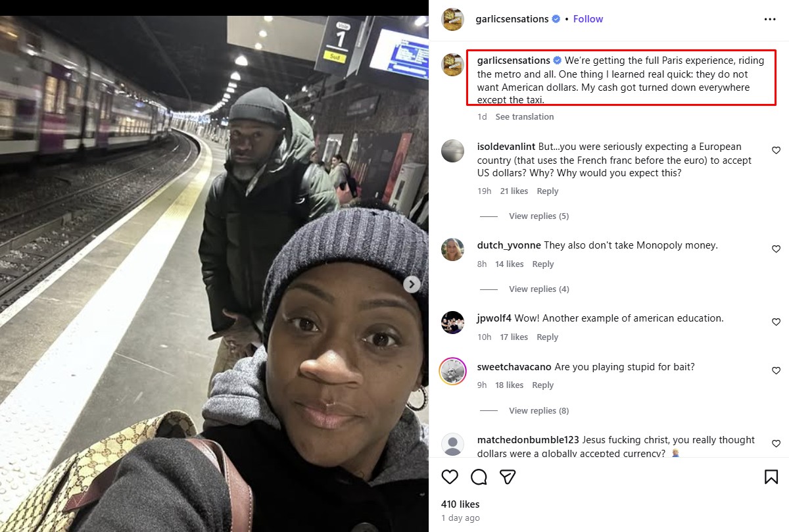Like isoldevanlint's comment heart
789x532 pixels.
coord(776,151)
